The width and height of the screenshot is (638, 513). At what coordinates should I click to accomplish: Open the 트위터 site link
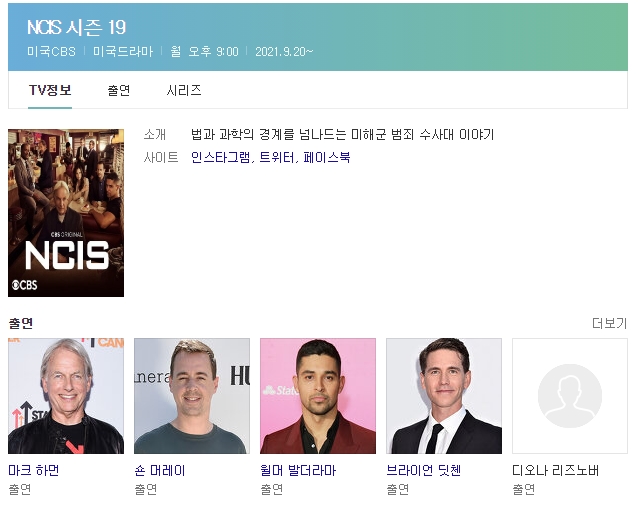[x=277, y=157]
